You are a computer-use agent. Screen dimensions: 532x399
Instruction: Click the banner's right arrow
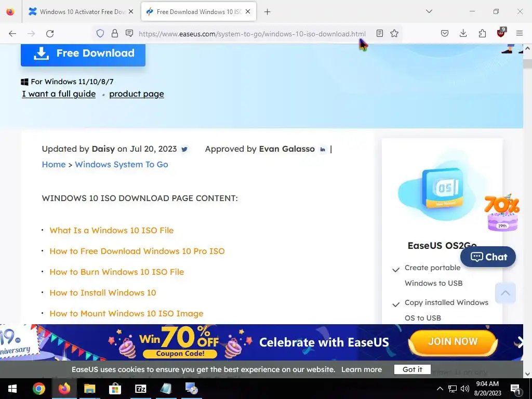click(x=520, y=342)
